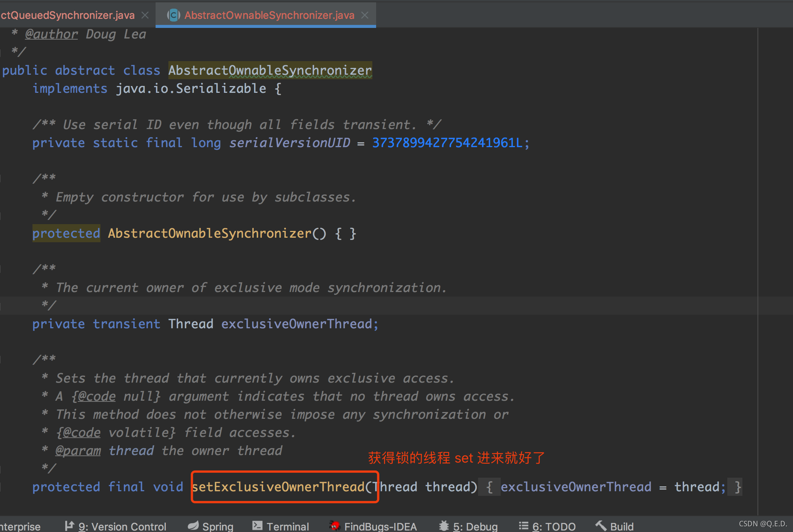This screenshot has height=532, width=793.
Task: Close the AbstractQueuedSynchronizer.java tab
Action: [x=145, y=15]
